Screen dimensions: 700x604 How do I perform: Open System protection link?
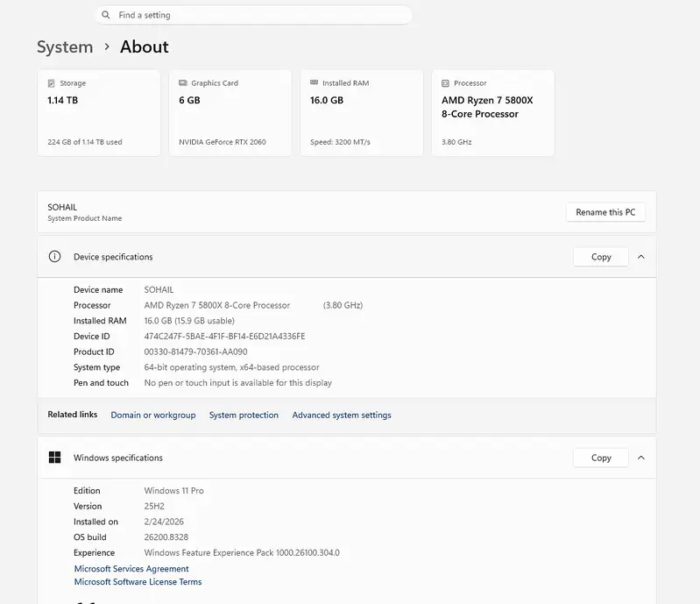(x=244, y=415)
